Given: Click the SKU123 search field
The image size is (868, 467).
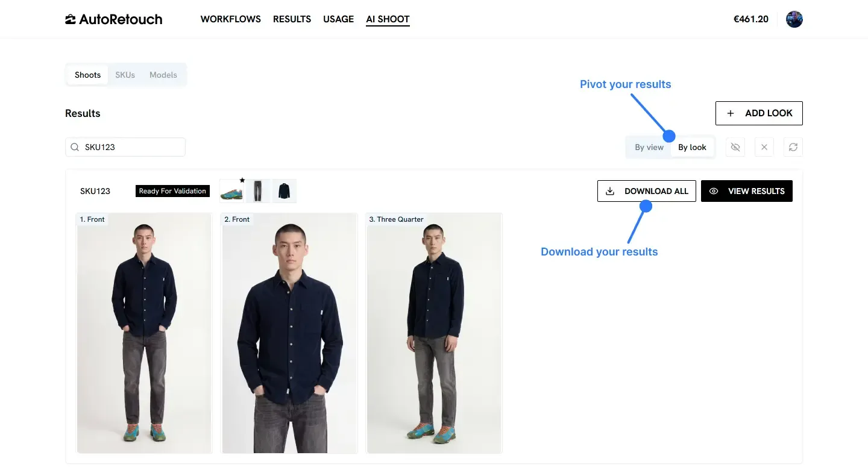Looking at the screenshot, I should tap(125, 147).
